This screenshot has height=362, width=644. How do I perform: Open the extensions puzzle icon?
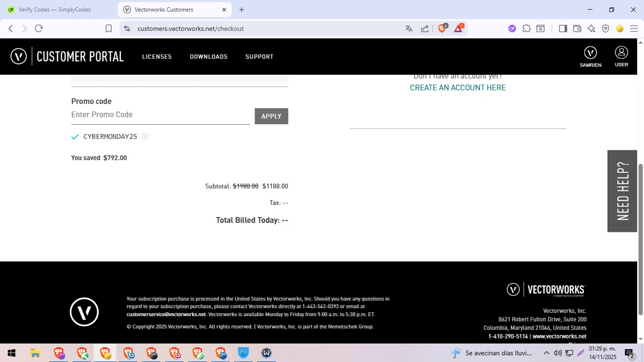pos(526,28)
